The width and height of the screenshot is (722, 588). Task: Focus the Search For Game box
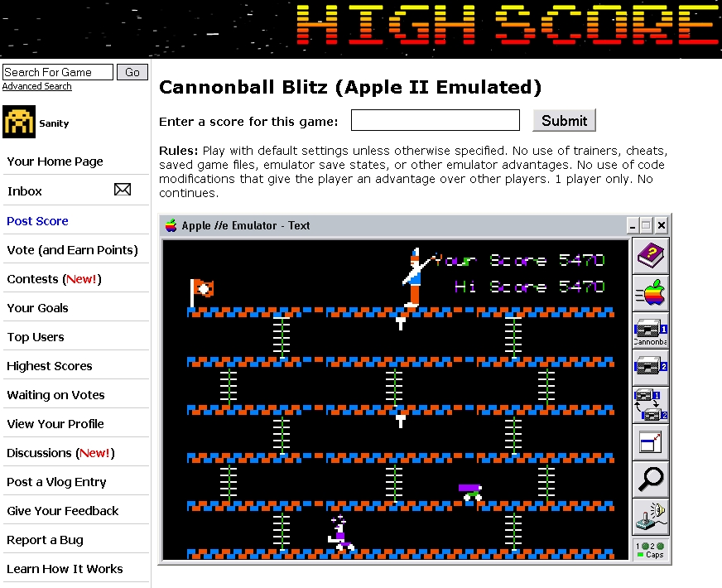pos(58,72)
